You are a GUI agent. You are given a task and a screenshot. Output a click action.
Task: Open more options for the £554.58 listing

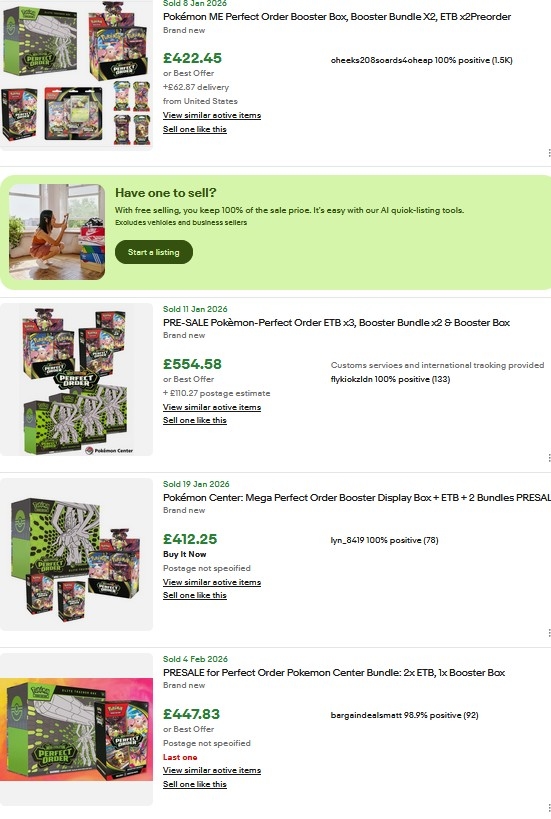tap(548, 458)
